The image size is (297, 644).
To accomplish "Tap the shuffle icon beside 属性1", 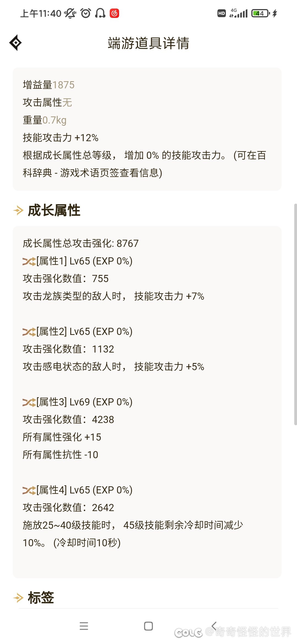I will point(29,261).
